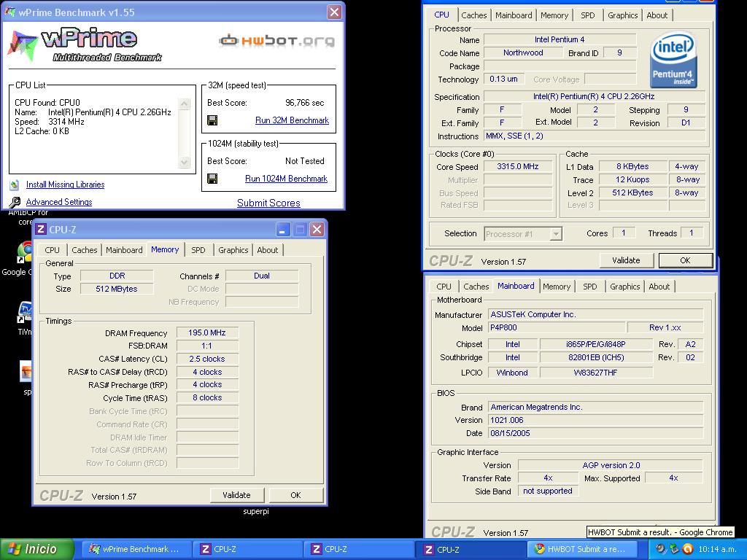Click OK in the CPU-Z processor window
The width and height of the screenshot is (747, 560).
[x=686, y=260]
